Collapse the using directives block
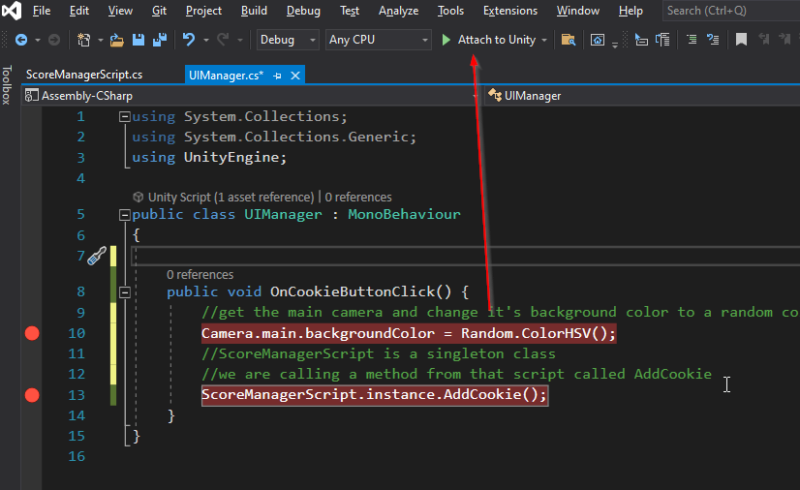Screen dimensions: 800x490 click(x=124, y=117)
